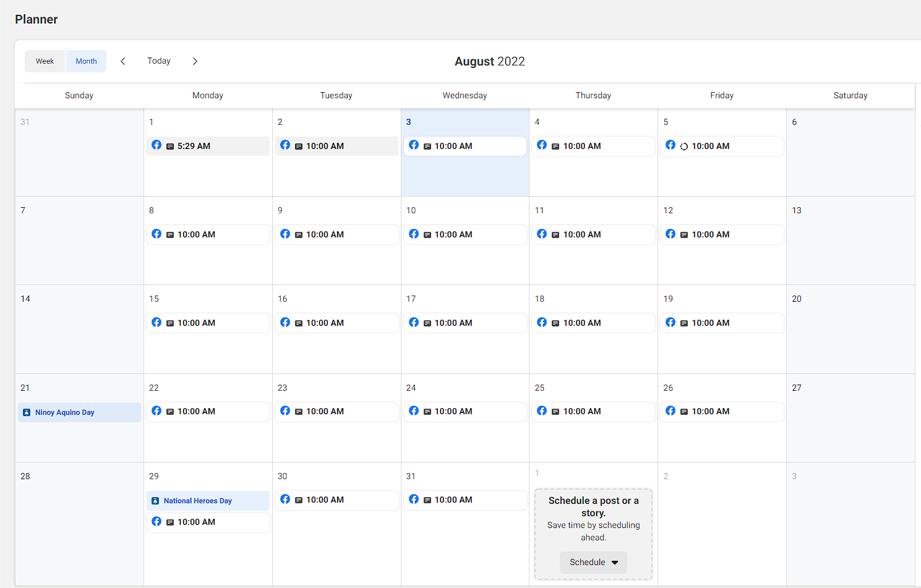Open the National Heroes Day event
The width and height of the screenshot is (921, 588).
208,501
